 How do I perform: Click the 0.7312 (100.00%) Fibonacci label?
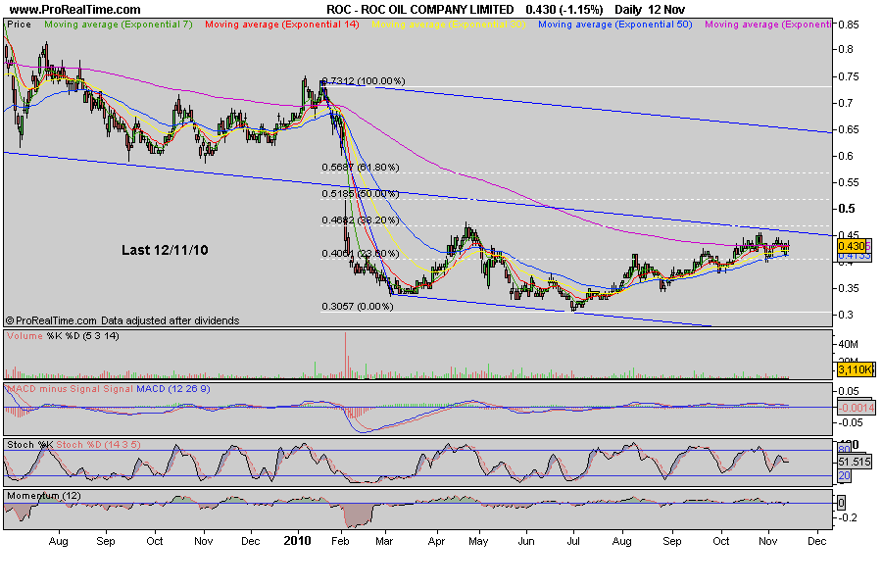tap(364, 81)
